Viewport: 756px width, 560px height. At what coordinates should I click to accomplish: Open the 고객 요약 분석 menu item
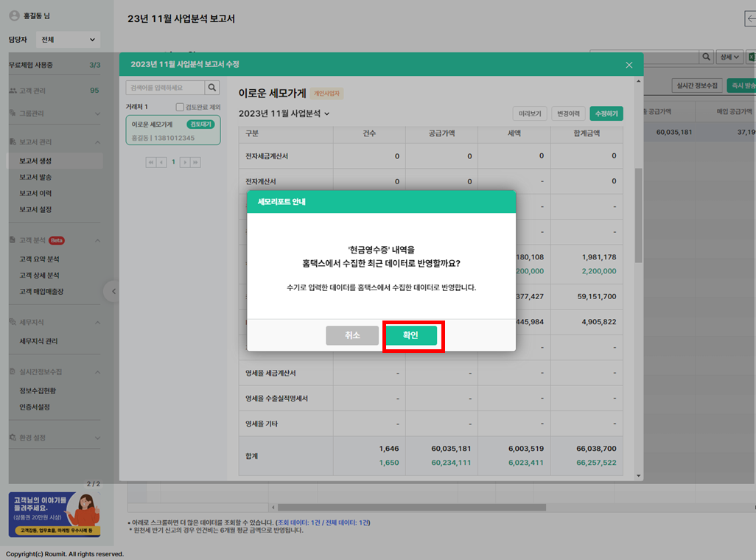tap(40, 259)
